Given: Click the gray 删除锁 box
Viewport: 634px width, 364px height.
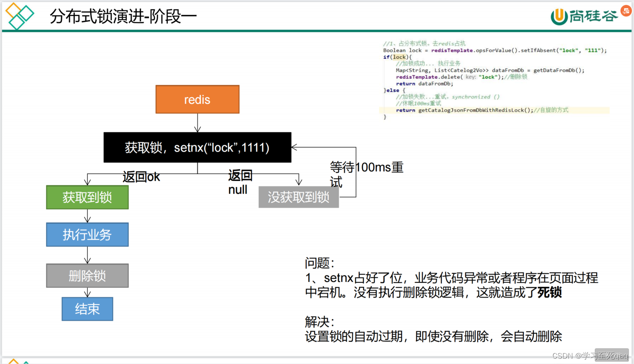Looking at the screenshot, I should (87, 276).
